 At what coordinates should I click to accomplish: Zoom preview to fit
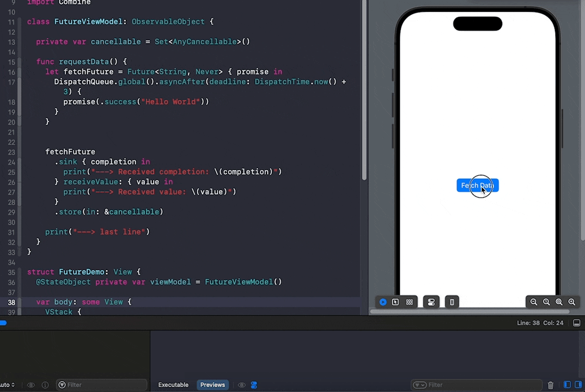click(559, 302)
